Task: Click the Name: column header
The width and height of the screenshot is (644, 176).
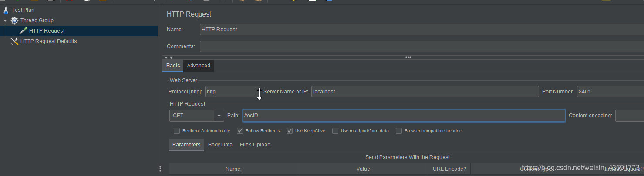Action: click(x=233, y=169)
